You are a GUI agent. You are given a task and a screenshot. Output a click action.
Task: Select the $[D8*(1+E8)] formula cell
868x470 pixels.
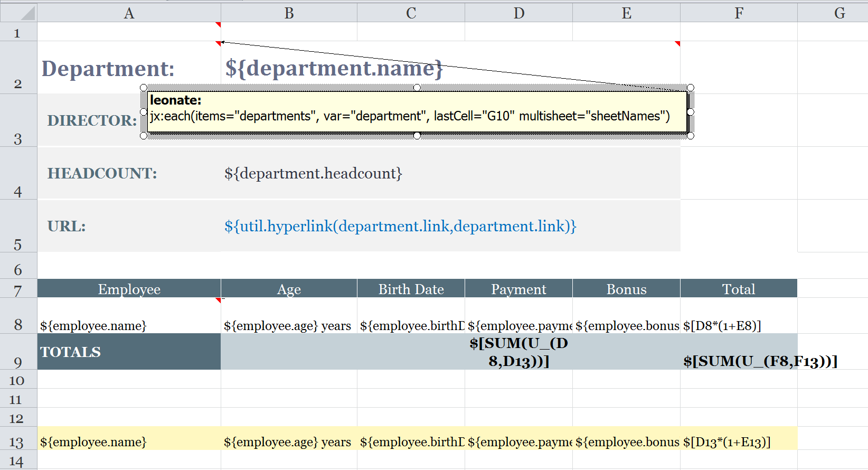coord(739,325)
